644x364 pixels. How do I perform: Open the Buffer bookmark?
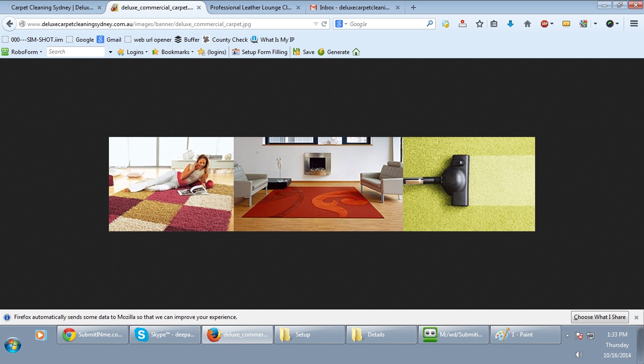tap(187, 40)
